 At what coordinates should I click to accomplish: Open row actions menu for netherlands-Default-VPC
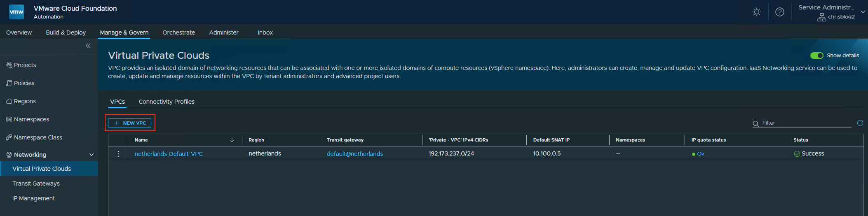[118, 154]
